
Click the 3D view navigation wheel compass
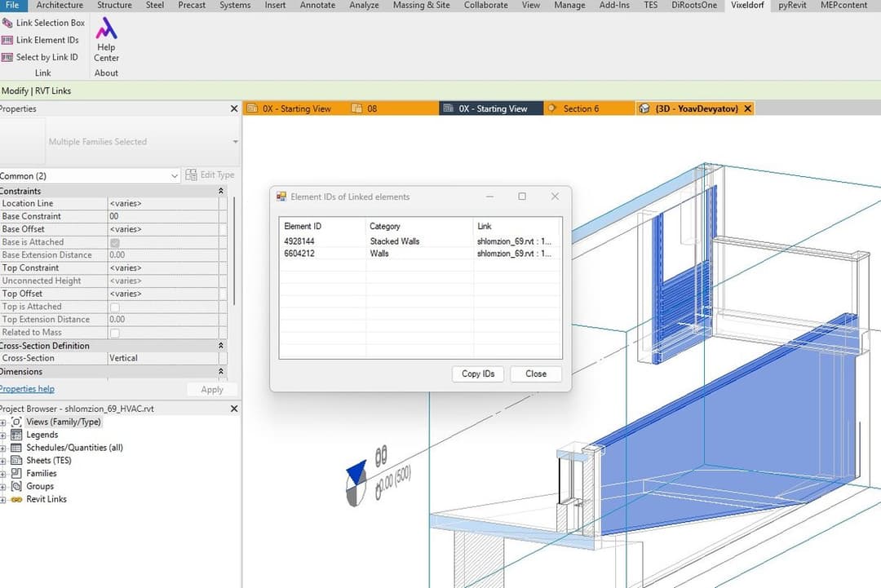(356, 484)
